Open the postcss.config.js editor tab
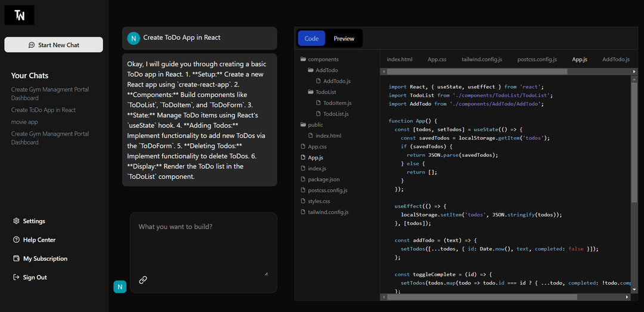 point(537,59)
